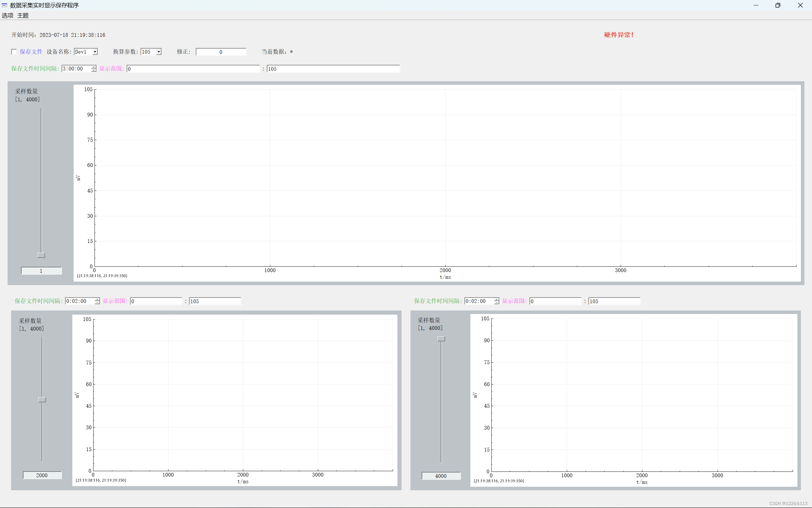Click the top chart time range label
The height and width of the screenshot is (508, 812).
pyautogui.click(x=102, y=276)
